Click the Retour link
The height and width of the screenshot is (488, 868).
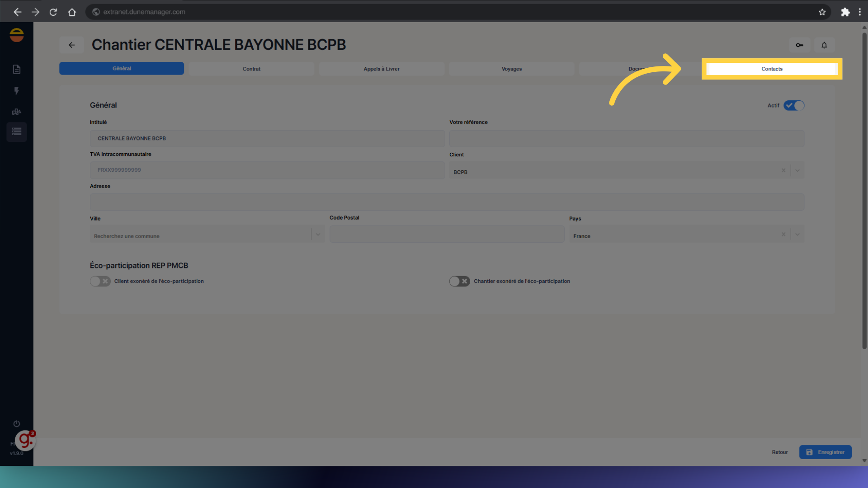click(779, 452)
